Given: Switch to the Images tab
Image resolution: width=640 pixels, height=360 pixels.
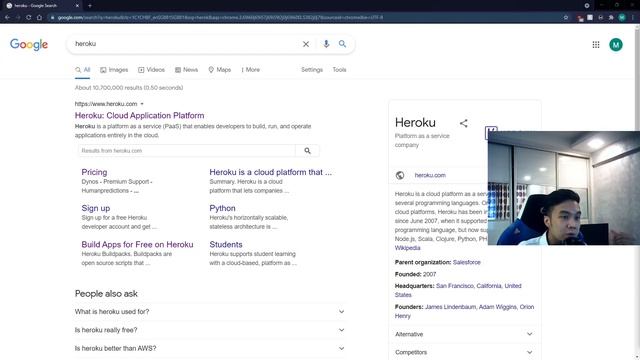Looking at the screenshot, I should click(114, 70).
